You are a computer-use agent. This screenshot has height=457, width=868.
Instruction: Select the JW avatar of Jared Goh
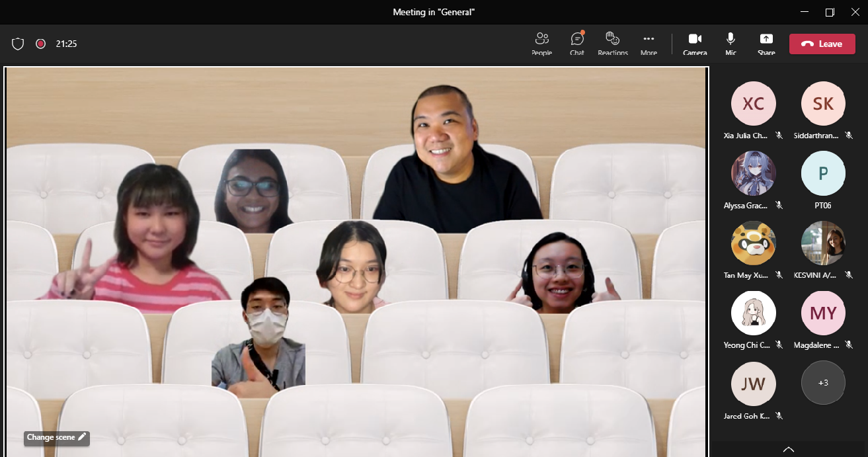coord(754,383)
